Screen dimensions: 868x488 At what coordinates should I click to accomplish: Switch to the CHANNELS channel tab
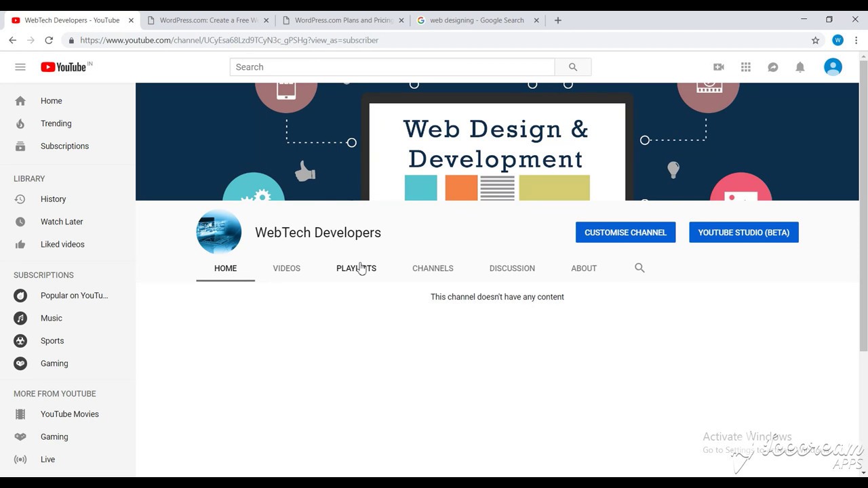pos(433,268)
